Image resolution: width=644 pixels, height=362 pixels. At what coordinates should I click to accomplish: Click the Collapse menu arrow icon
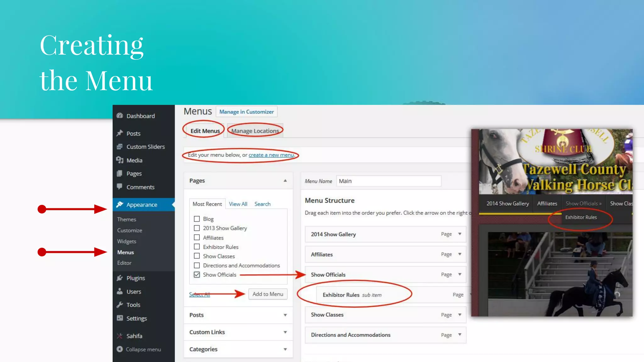[x=119, y=349]
